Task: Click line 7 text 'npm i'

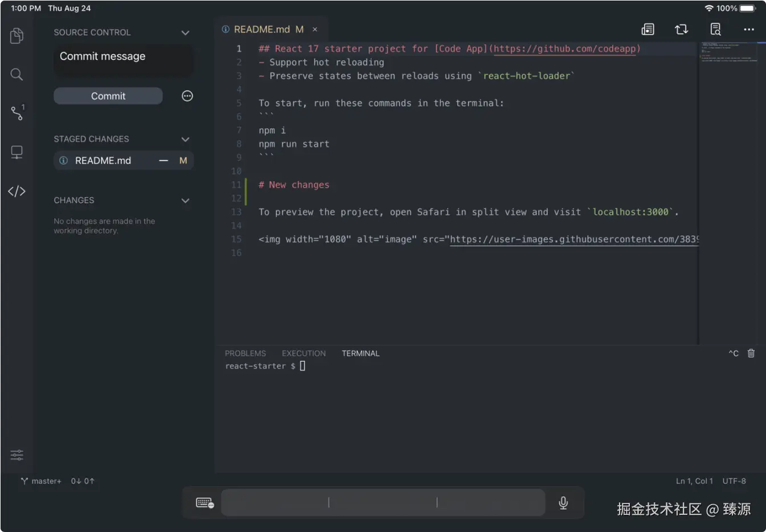Action: point(272,130)
